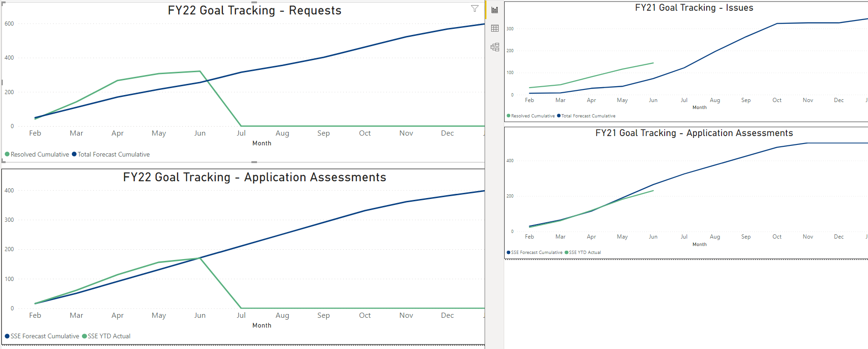868x349 pixels.
Task: Select SSE Forecast Cumulative legend in FY22 Assessments
Action: [42, 336]
